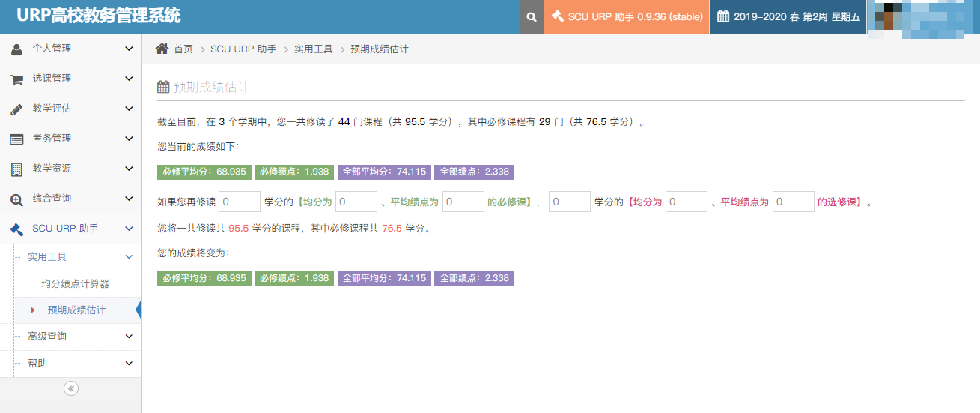Click predicted 必修平均分: 68.935 badge at bottom
This screenshot has width=980, height=413.
click(204, 278)
